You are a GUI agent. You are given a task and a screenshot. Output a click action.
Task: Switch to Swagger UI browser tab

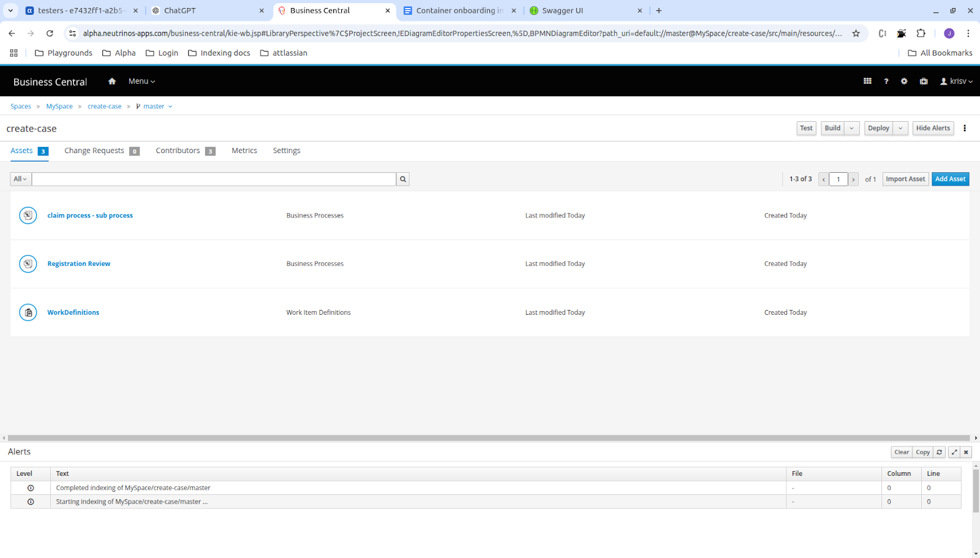click(585, 10)
